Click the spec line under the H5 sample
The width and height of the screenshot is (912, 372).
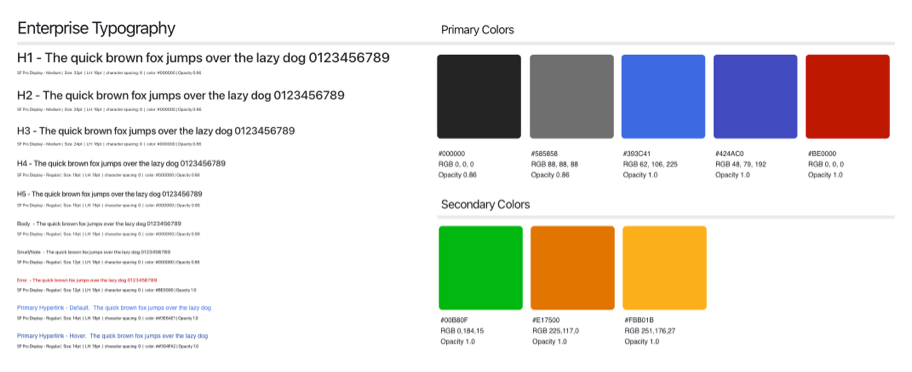click(x=109, y=205)
